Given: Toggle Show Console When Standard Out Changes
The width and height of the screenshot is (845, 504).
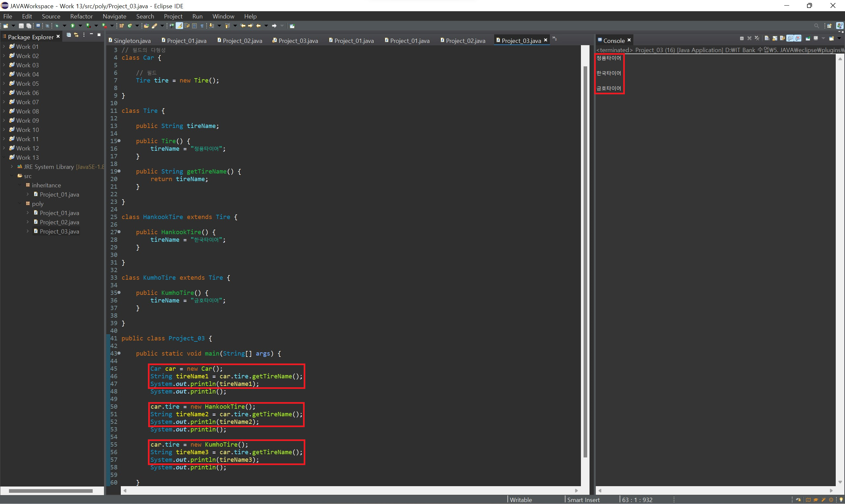Looking at the screenshot, I should (790, 38).
